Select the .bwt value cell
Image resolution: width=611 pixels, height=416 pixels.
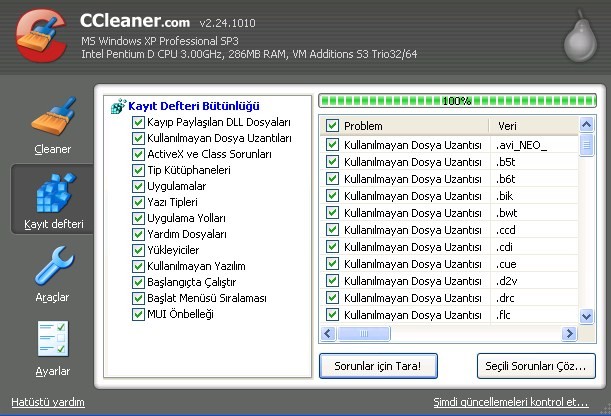(x=507, y=213)
